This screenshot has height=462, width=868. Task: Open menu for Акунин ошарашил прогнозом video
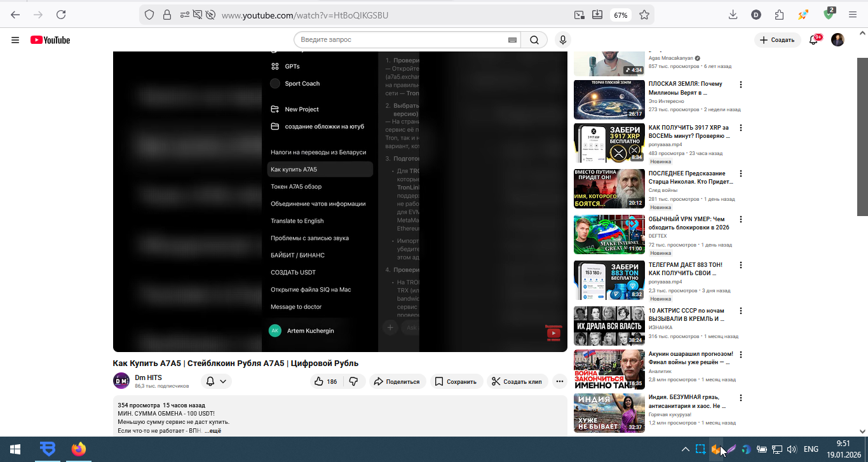point(741,355)
